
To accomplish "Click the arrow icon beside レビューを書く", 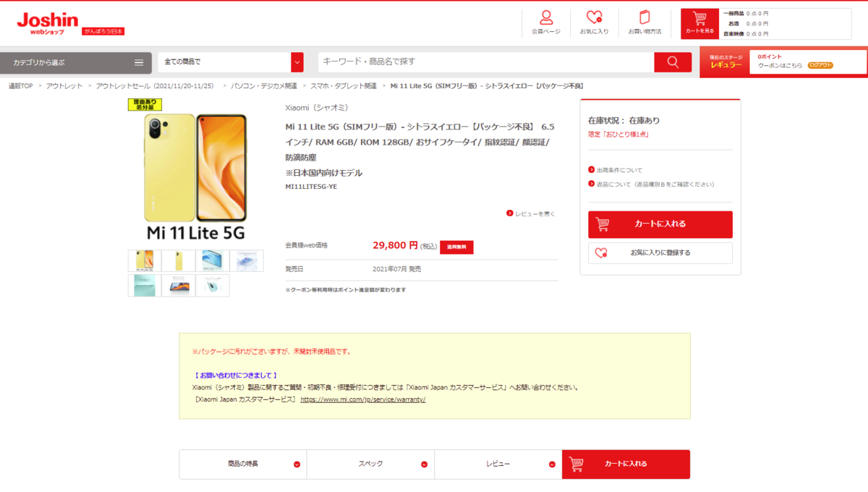I will (x=510, y=213).
